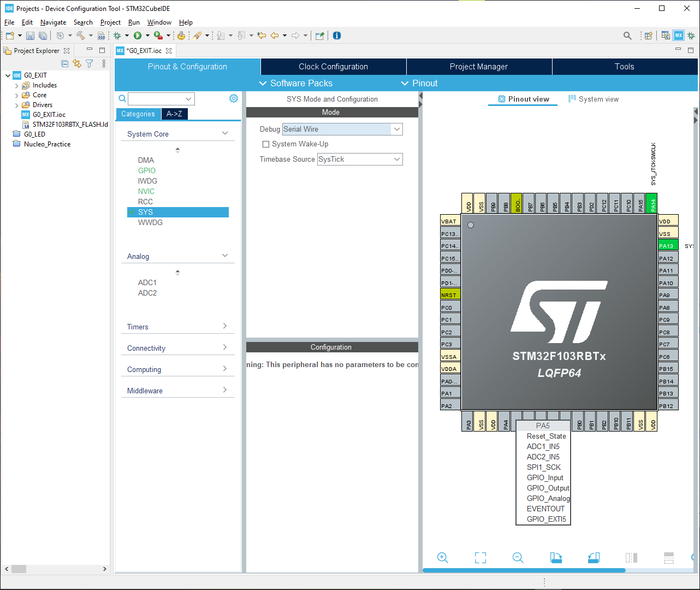Fit the chip to the view
This screenshot has width=700, height=590.
point(480,558)
